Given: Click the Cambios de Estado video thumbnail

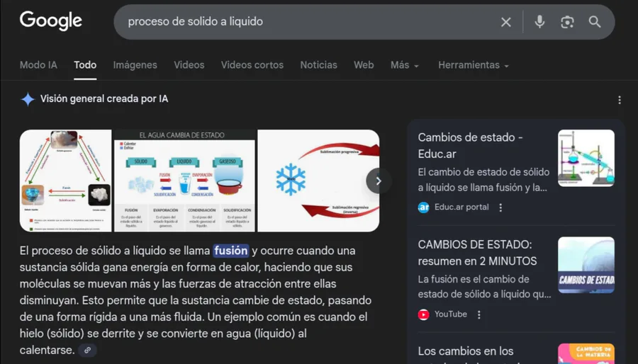Looking at the screenshot, I should pyautogui.click(x=586, y=266).
